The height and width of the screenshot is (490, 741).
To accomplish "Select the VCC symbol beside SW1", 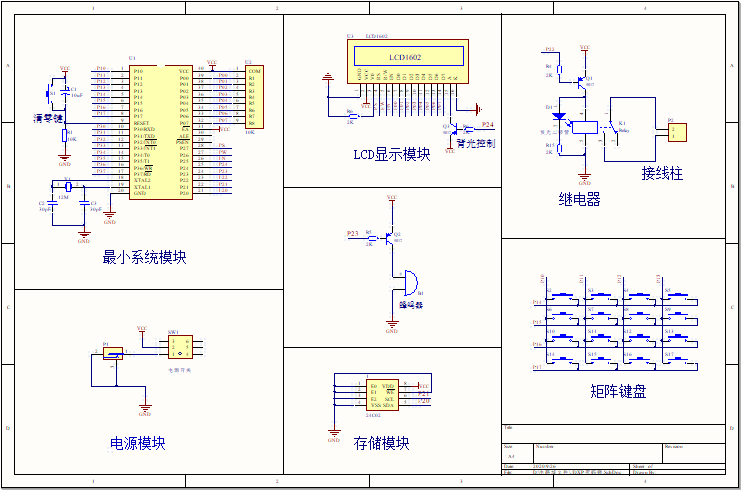I will [142, 330].
